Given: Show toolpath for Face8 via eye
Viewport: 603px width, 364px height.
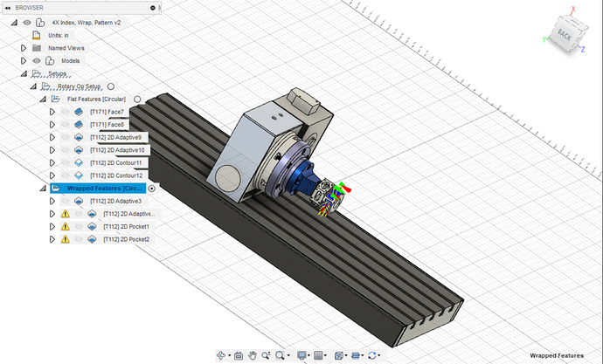Looking at the screenshot, I should [66, 125].
